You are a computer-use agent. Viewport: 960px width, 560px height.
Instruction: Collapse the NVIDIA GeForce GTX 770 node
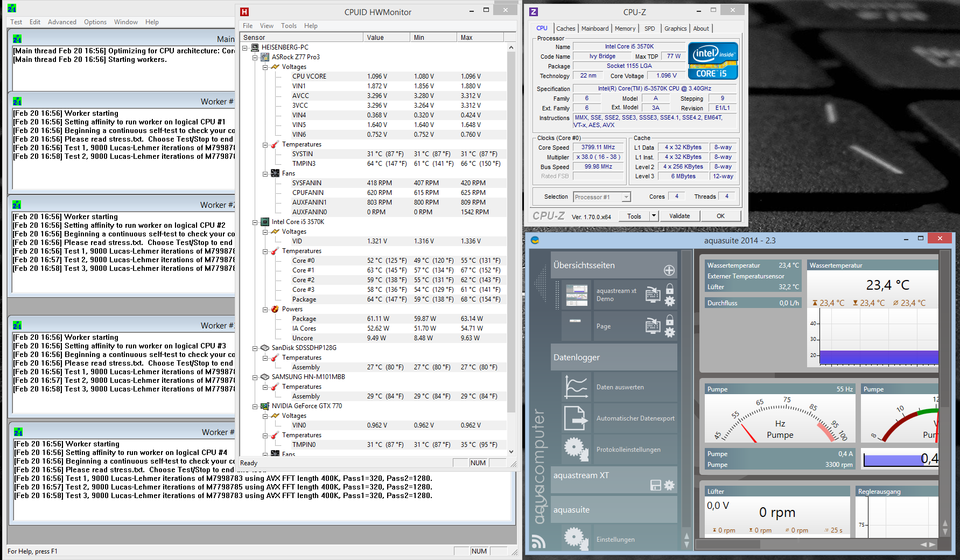click(x=255, y=406)
